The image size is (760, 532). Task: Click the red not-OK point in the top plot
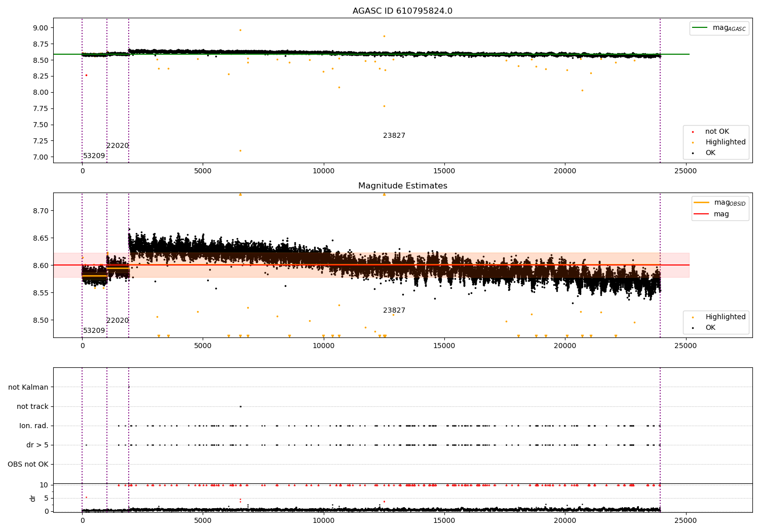click(86, 75)
